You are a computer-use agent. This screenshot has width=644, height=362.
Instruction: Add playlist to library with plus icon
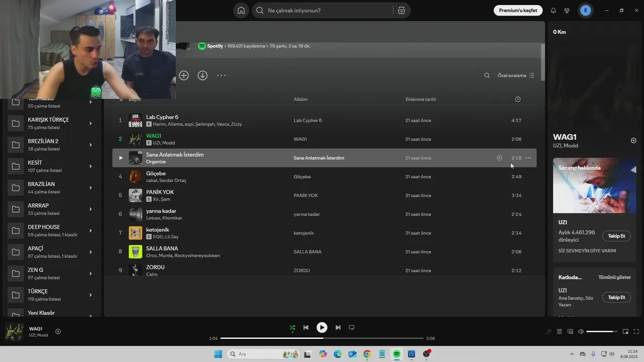click(184, 75)
